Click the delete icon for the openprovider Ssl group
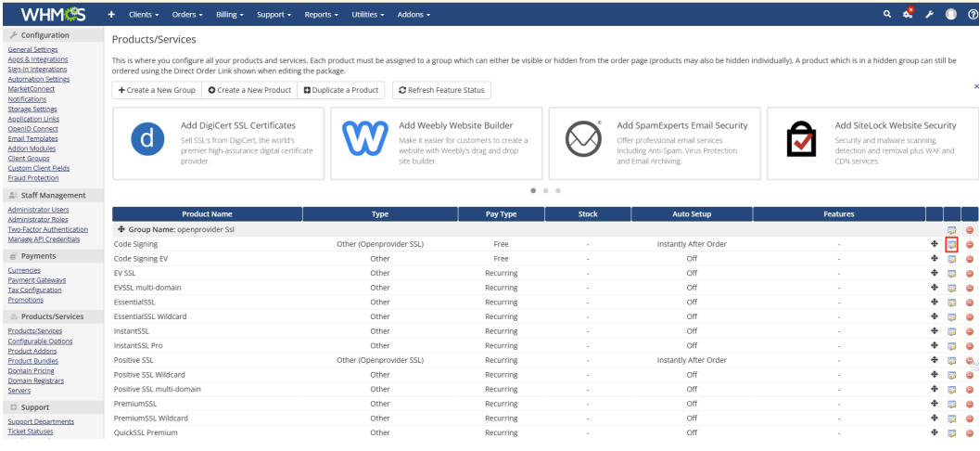Image resolution: width=980 pixels, height=451 pixels. [970, 230]
